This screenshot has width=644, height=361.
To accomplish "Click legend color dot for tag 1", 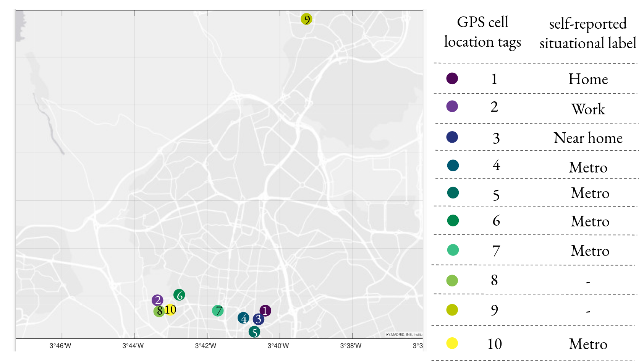I will coord(452,78).
